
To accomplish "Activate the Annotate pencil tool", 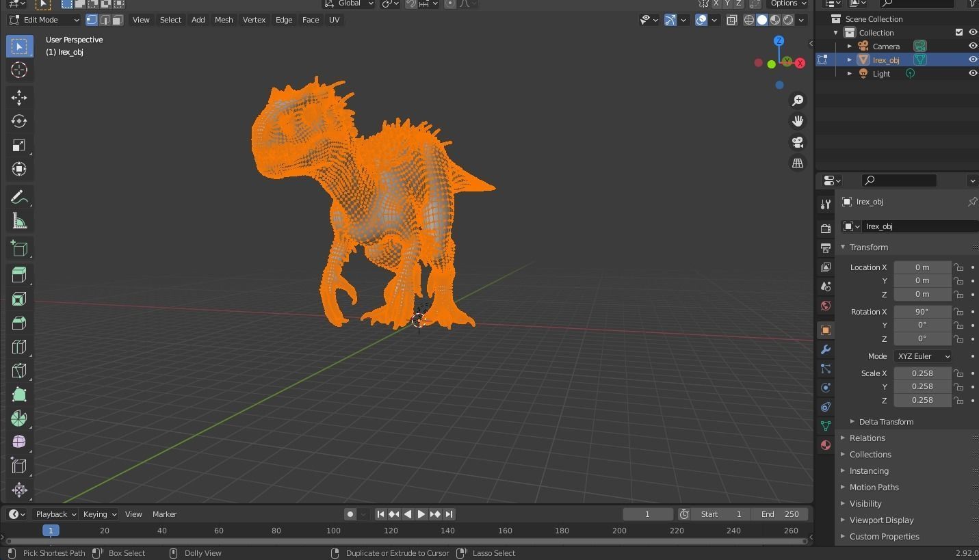I will coord(19,198).
